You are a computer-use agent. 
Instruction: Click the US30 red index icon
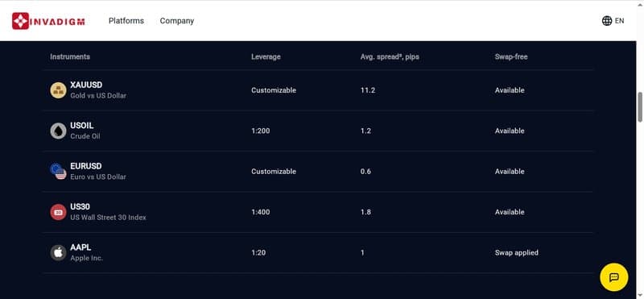(58, 212)
